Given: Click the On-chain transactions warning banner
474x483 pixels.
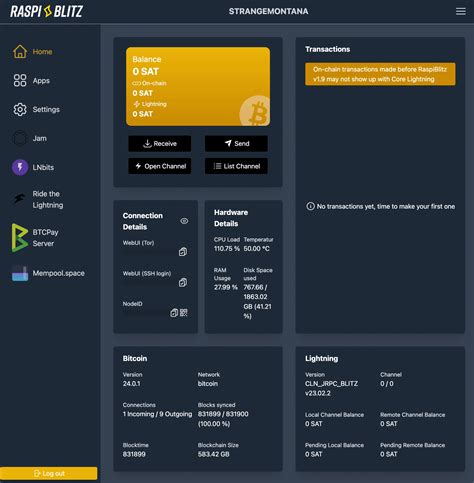Looking at the screenshot, I should tap(380, 74).
